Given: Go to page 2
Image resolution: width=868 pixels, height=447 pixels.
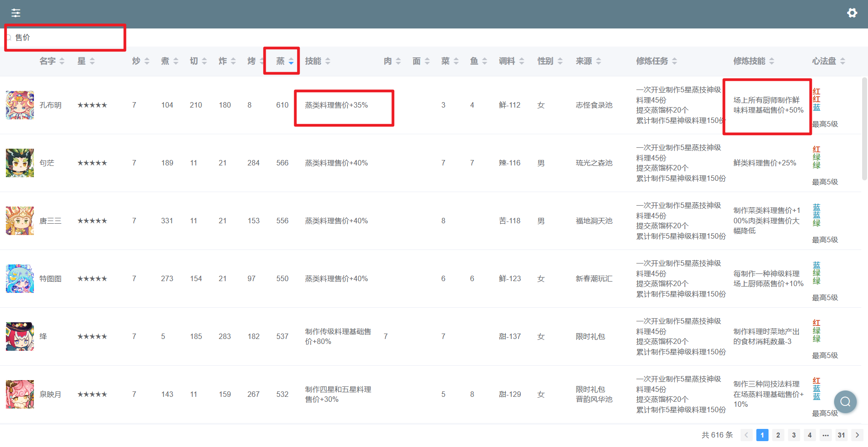Looking at the screenshot, I should point(778,435).
